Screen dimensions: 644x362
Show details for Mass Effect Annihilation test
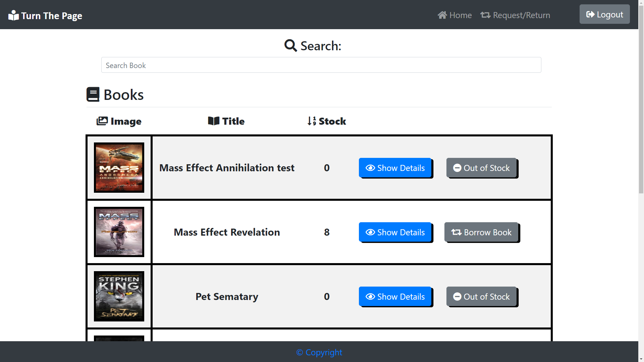pos(395,168)
